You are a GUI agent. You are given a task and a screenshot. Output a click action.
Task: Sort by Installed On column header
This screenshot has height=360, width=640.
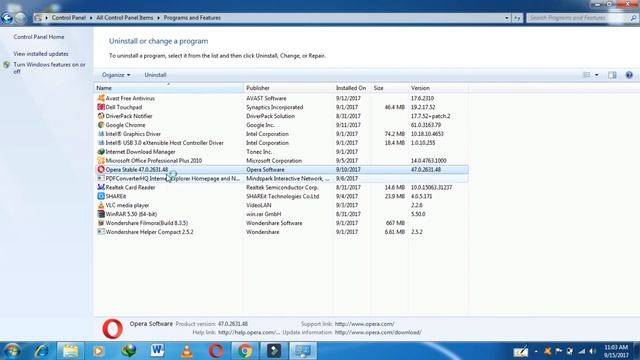tap(351, 88)
